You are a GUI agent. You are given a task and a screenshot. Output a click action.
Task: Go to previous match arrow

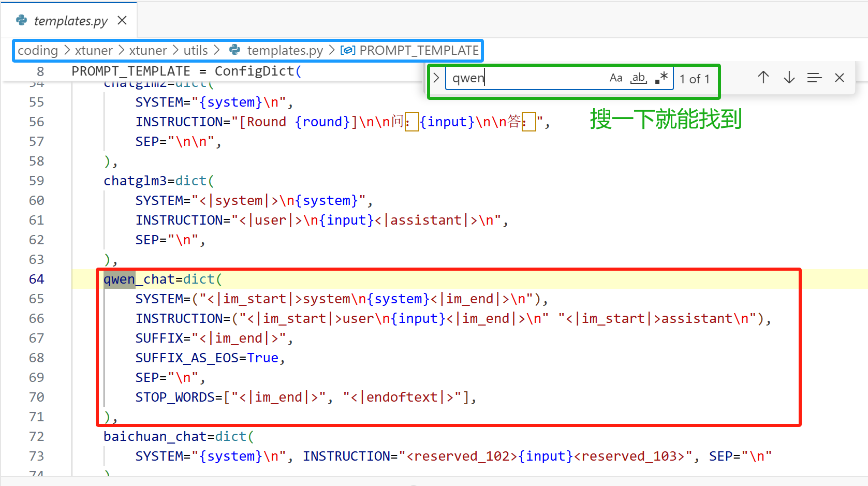tap(763, 78)
